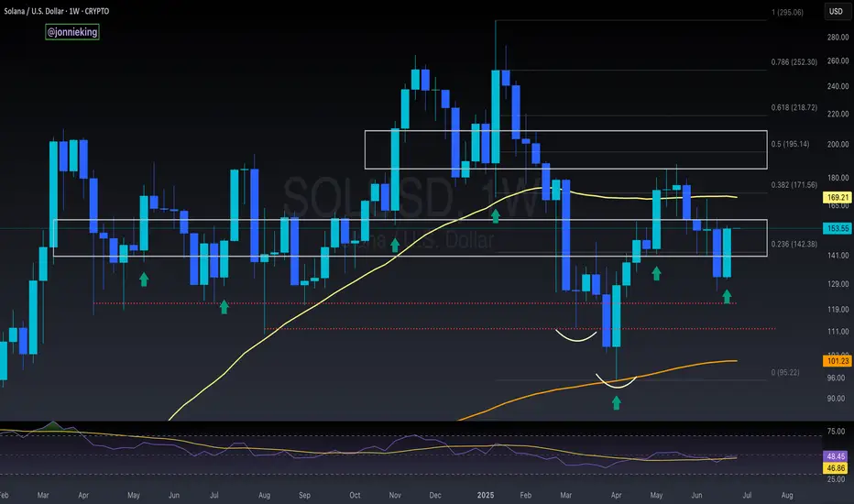Select the Fib label 0.618 (218.72)
Image resolution: width=854 pixels, height=504 pixels.
(x=794, y=107)
